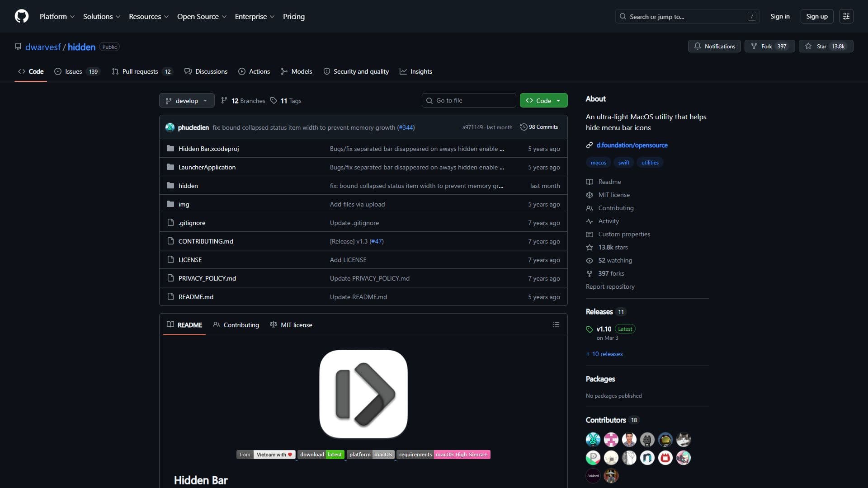The width and height of the screenshot is (868, 488).
Task: Open the d.foundation/opensource link
Action: click(632, 145)
